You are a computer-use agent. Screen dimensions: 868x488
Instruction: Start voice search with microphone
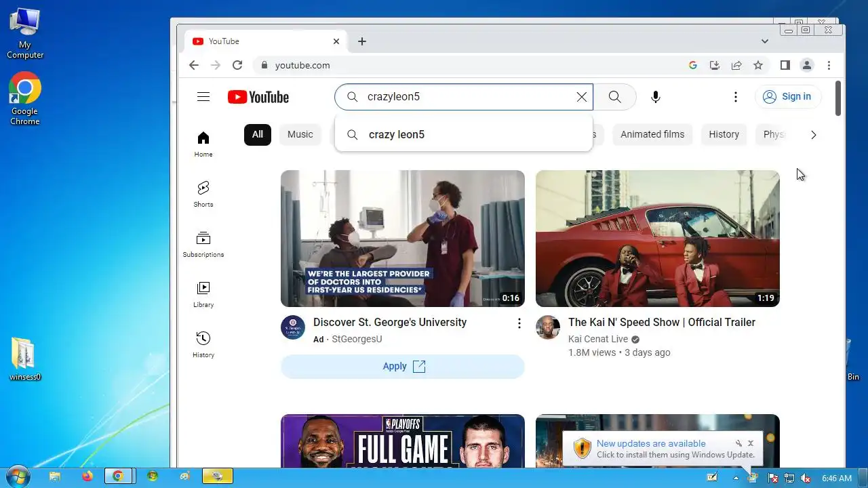pyautogui.click(x=655, y=97)
